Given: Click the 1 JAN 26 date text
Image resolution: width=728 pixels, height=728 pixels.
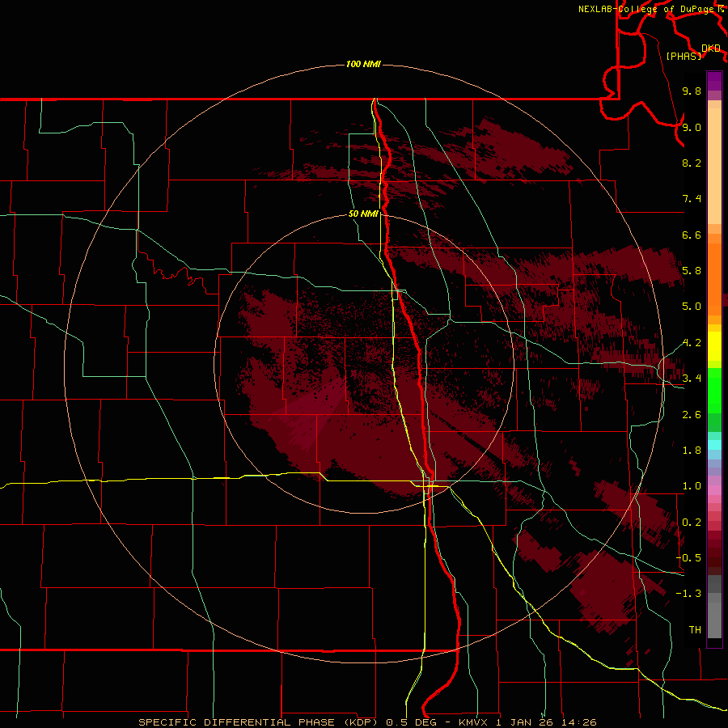Looking at the screenshot, I should [525, 722].
